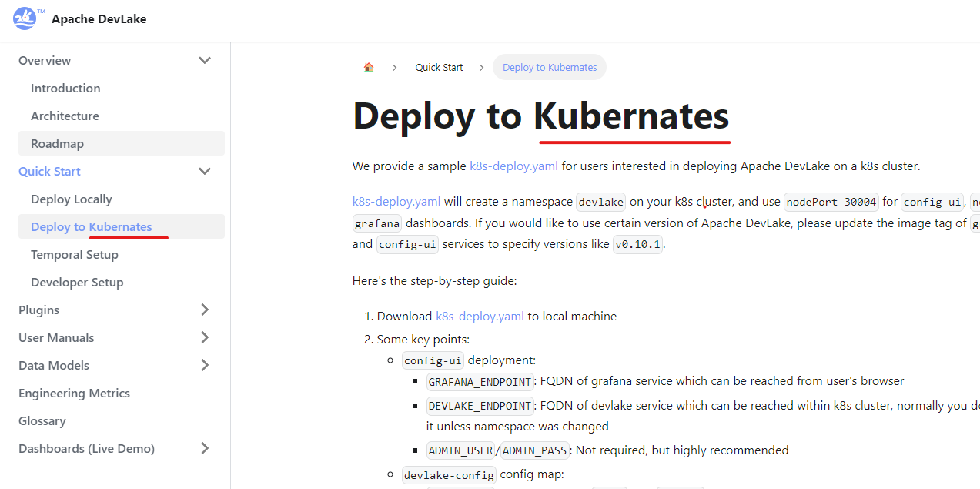Screen dimensions: 980x489
Task: Click "Here's the step-by-step guide:" text
Action: pyautogui.click(x=434, y=280)
